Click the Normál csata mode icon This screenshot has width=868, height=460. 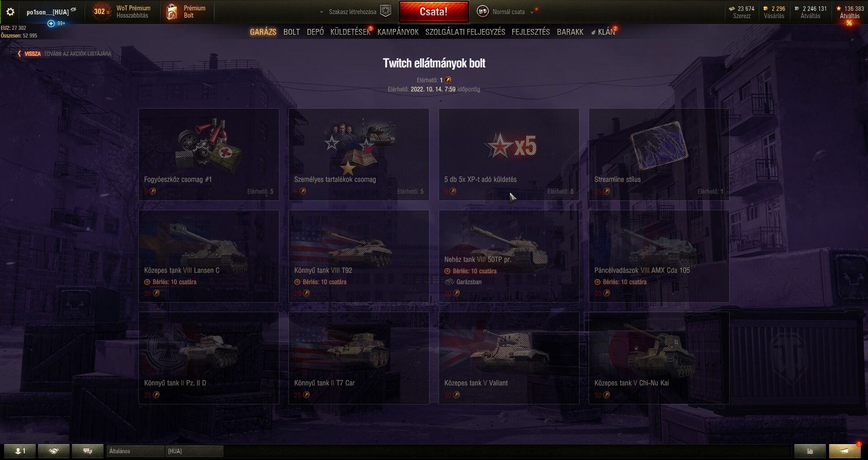point(483,11)
